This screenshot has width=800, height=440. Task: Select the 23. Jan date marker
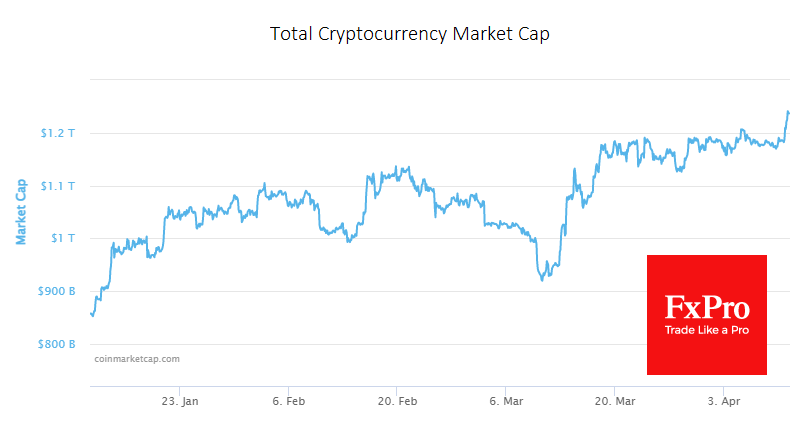click(x=180, y=401)
